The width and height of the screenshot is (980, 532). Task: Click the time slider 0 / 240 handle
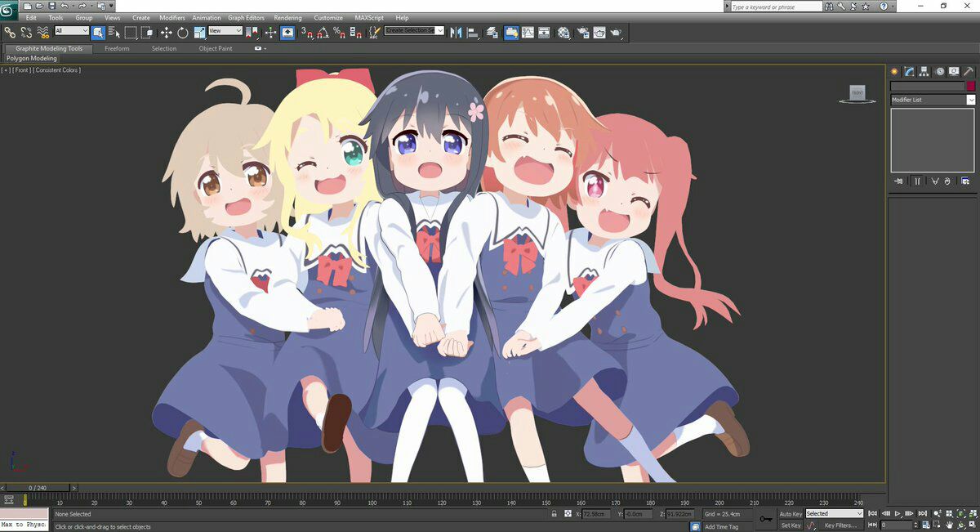[38, 488]
